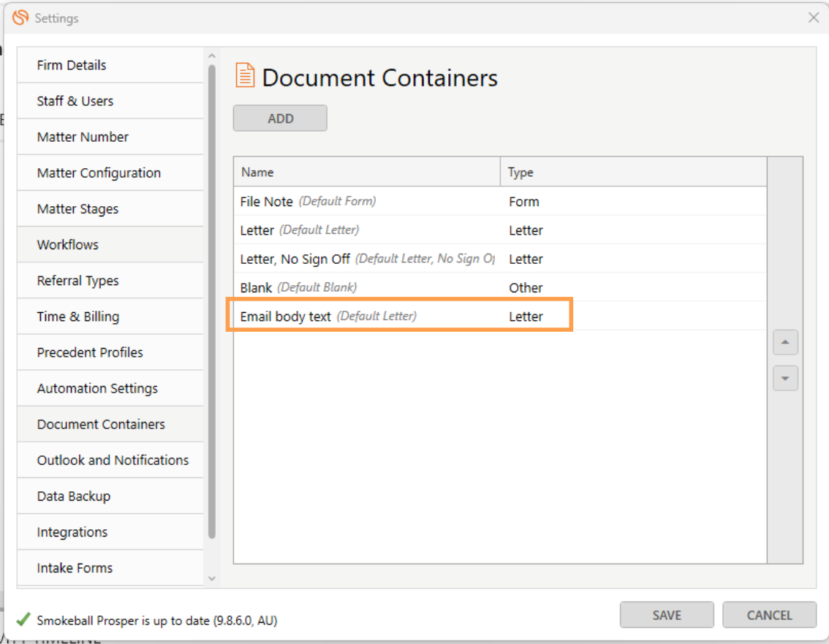
Task: Select the Letter (Default Letter) row
Action: [x=500, y=230]
